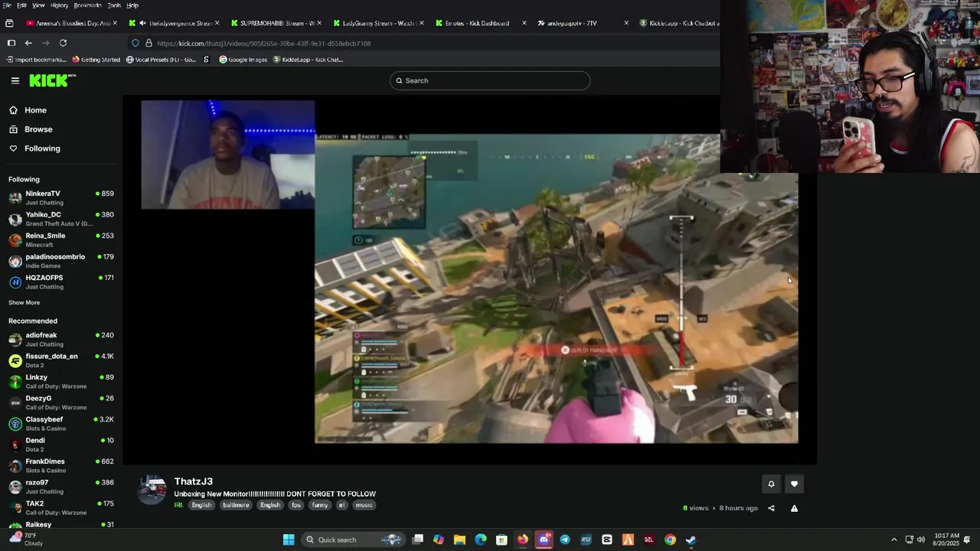Open Firefox from the taskbar
Viewport: 980px width, 551px height.
pos(522,540)
